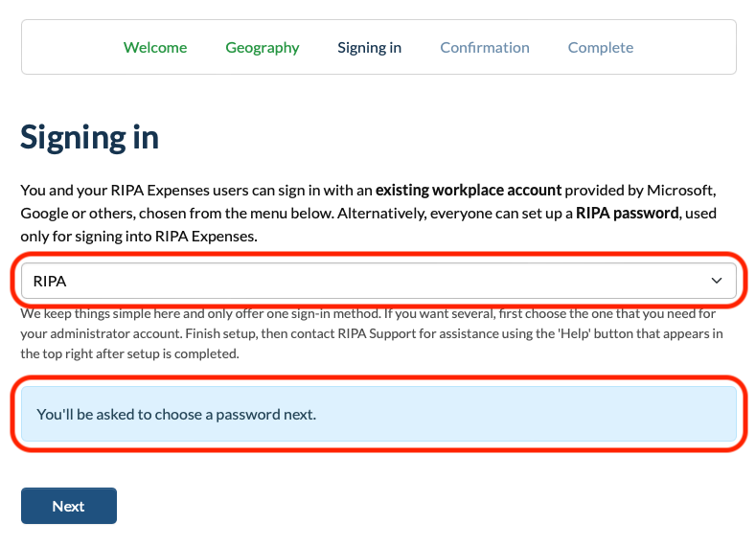Click 'You'll be asked to choose a password next.'
The width and height of the screenshot is (756, 546).
click(x=176, y=415)
